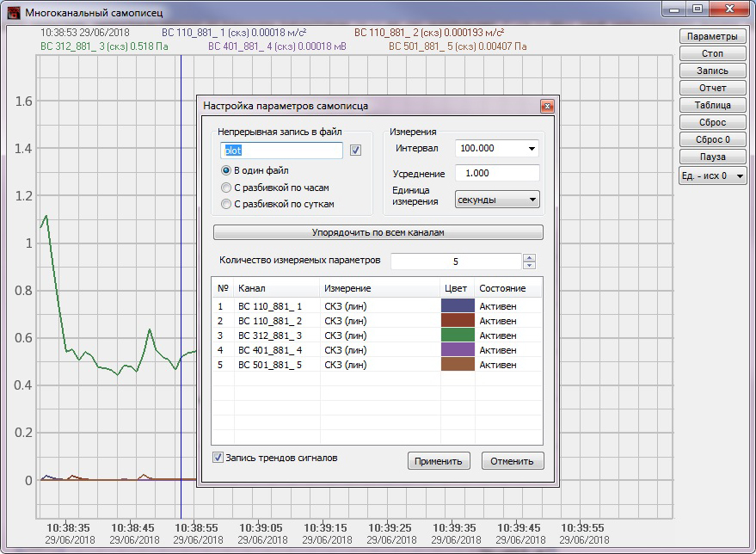Toggle the Запись трендов сигналов checkbox
The height and width of the screenshot is (554, 756).
[218, 458]
